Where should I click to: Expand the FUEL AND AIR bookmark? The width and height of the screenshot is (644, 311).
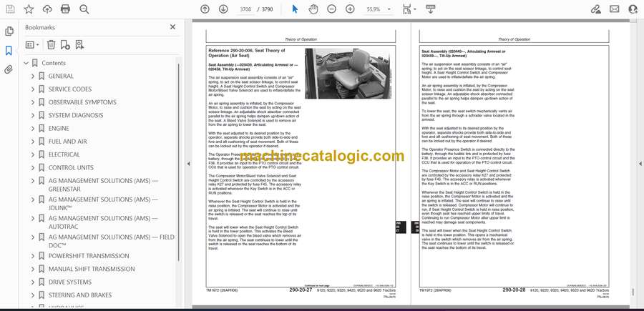[33, 142]
